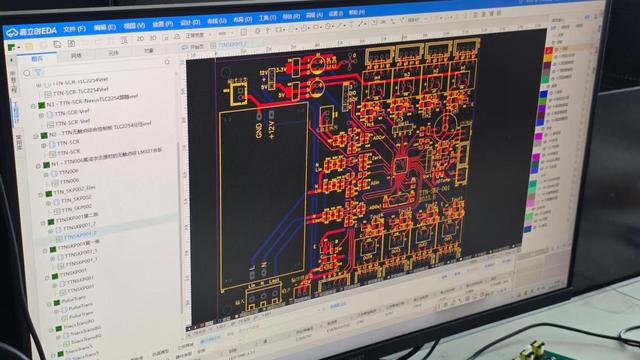Viewport: 640px width, 360px height.
Task: Open the 文件 (F) menu
Action: coord(74,29)
